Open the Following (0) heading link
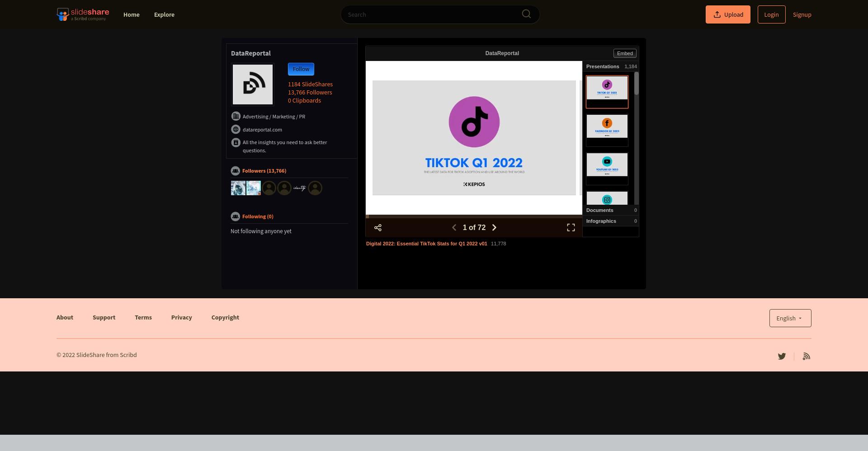 (x=258, y=216)
